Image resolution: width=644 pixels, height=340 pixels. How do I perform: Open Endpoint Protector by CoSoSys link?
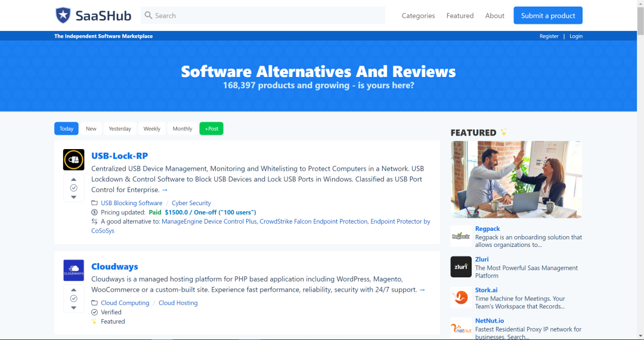[401, 221]
